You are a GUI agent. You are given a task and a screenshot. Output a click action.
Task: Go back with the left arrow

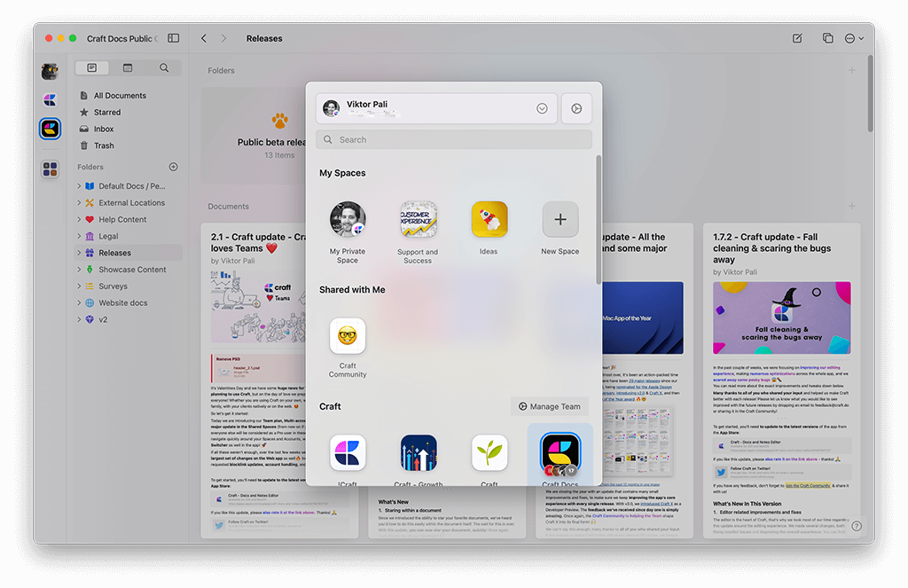point(204,38)
